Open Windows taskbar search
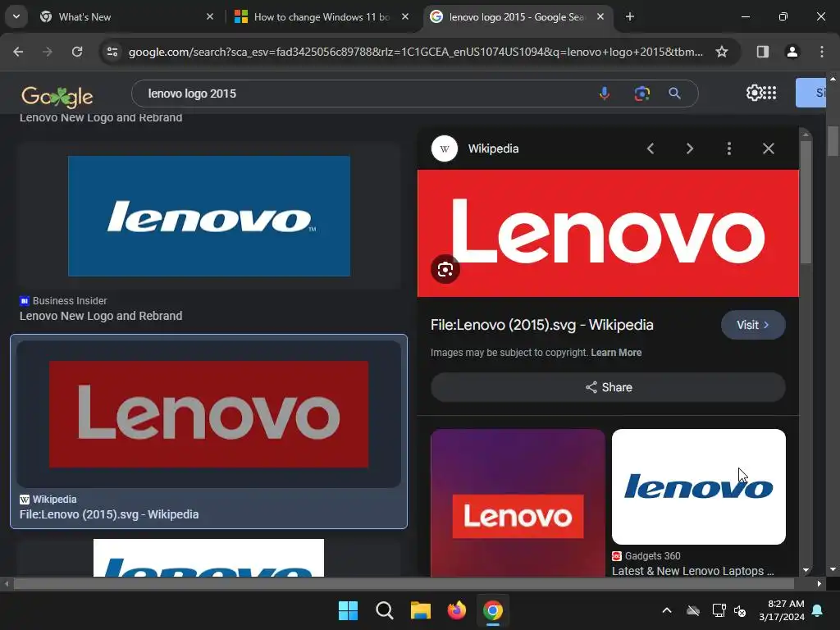Viewport: 840px width, 630px height. (x=384, y=610)
